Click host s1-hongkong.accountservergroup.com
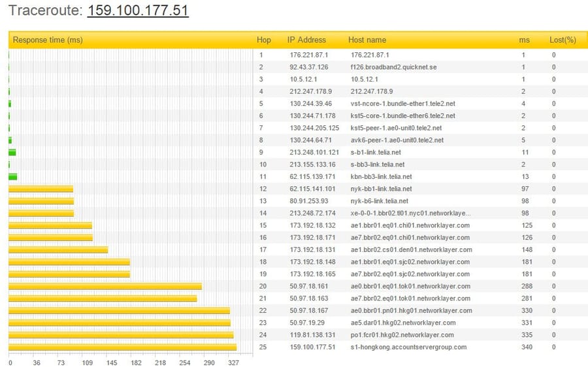The image size is (588, 367). [408, 347]
